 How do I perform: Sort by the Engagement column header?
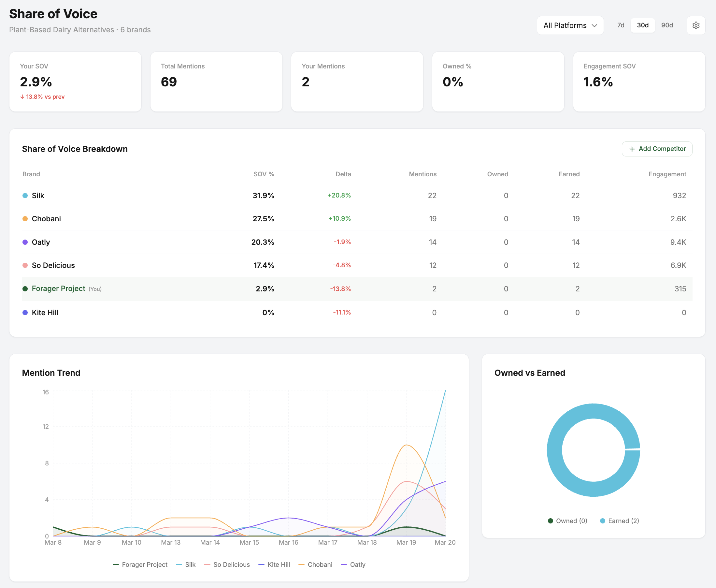[667, 174]
